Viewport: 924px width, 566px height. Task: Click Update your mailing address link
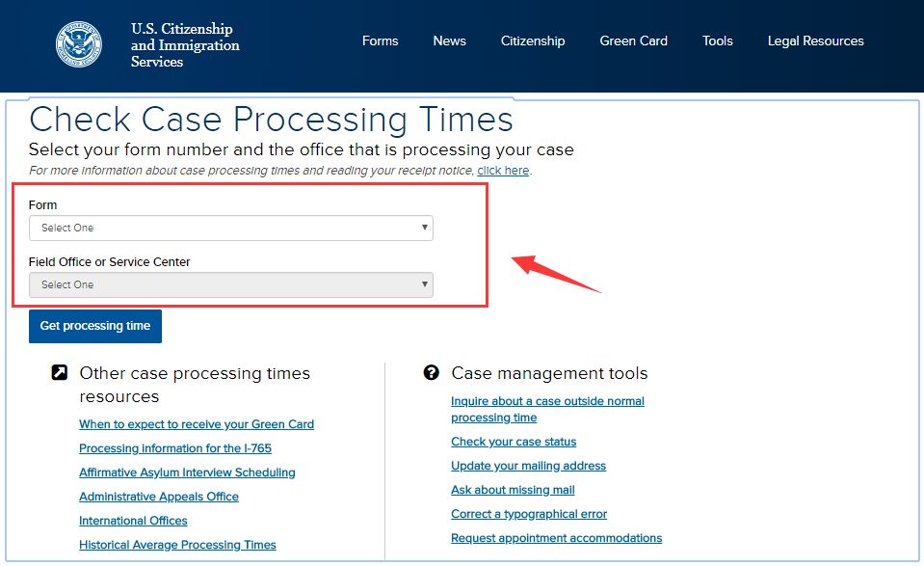tap(528, 466)
